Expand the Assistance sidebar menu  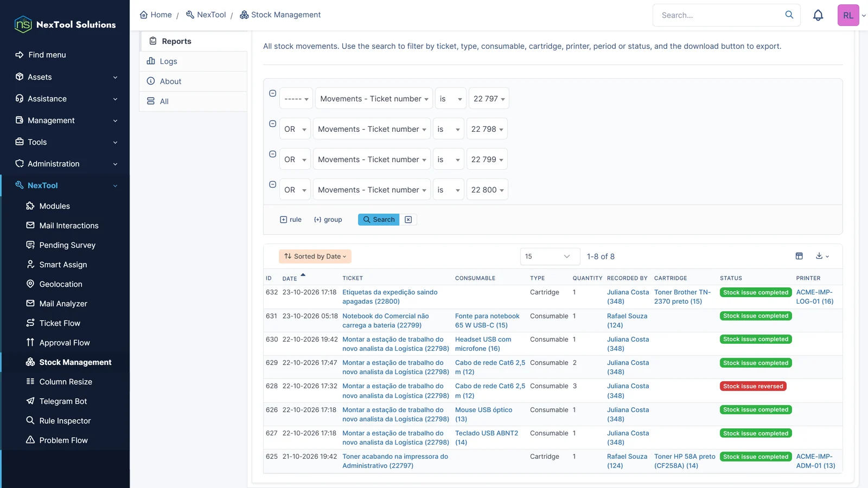pos(65,99)
